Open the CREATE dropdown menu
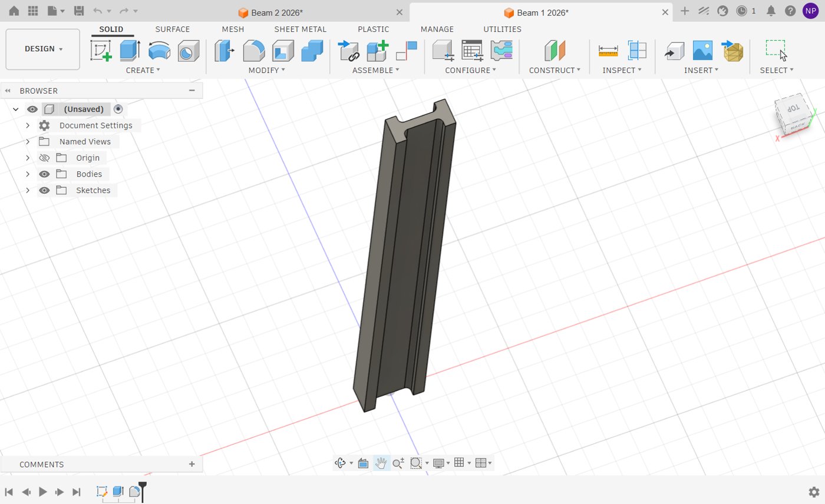 click(143, 70)
